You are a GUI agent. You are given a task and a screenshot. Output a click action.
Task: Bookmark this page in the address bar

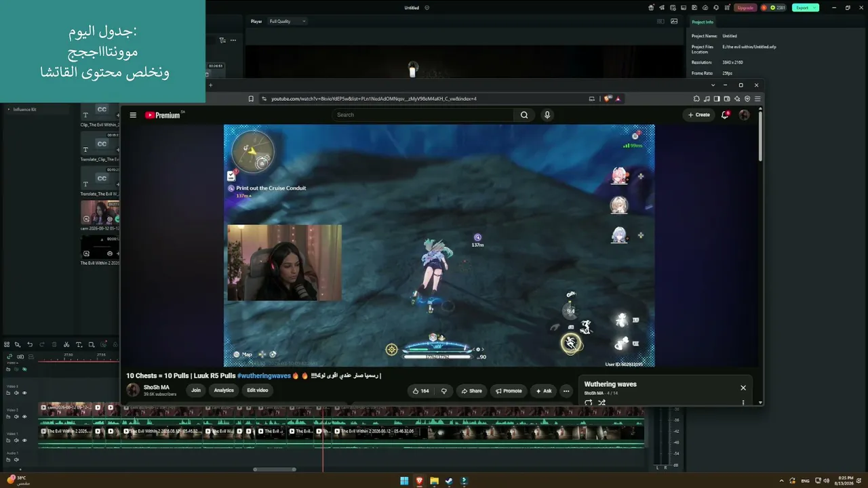pos(251,99)
